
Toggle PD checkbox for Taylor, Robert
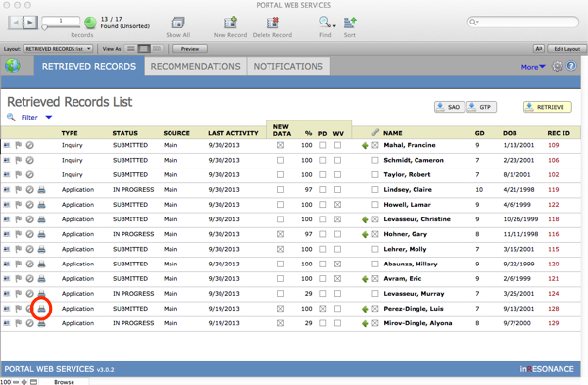(x=322, y=174)
